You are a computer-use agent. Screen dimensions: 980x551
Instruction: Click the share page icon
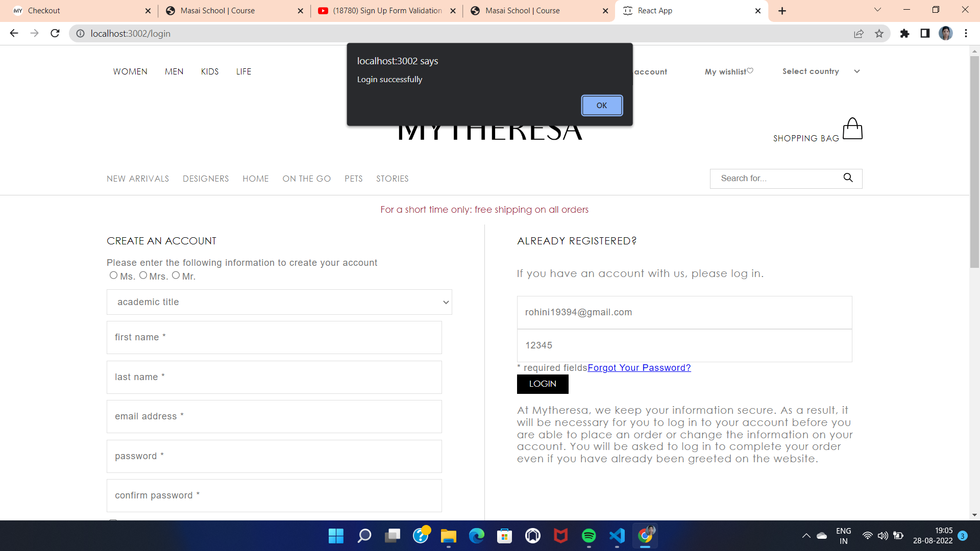[x=859, y=34]
